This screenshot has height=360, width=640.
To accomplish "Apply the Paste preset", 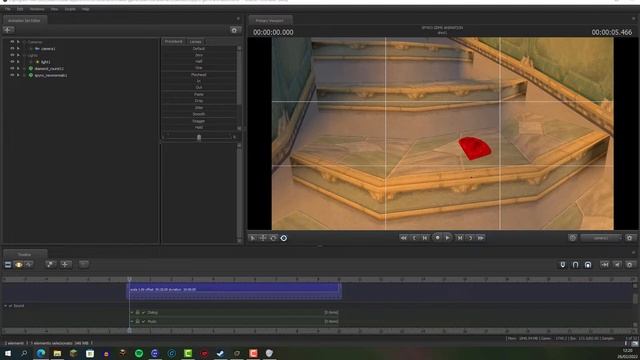I will tap(199, 94).
